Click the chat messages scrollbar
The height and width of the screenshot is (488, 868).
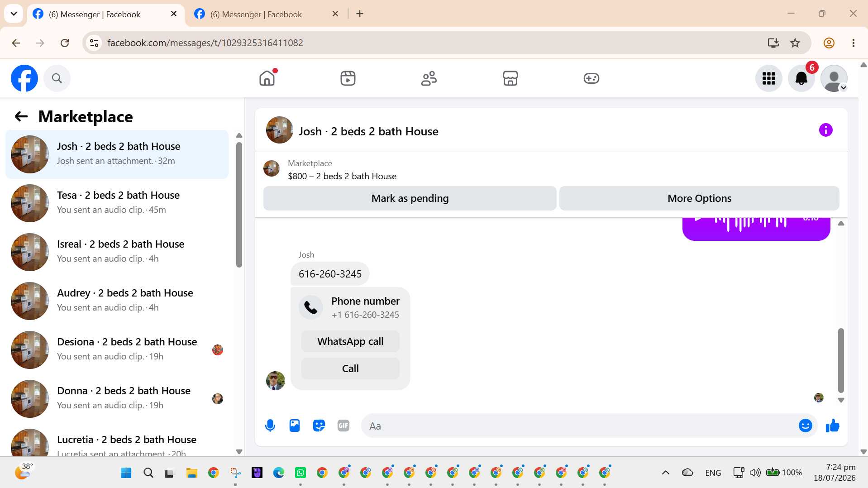[x=841, y=360]
